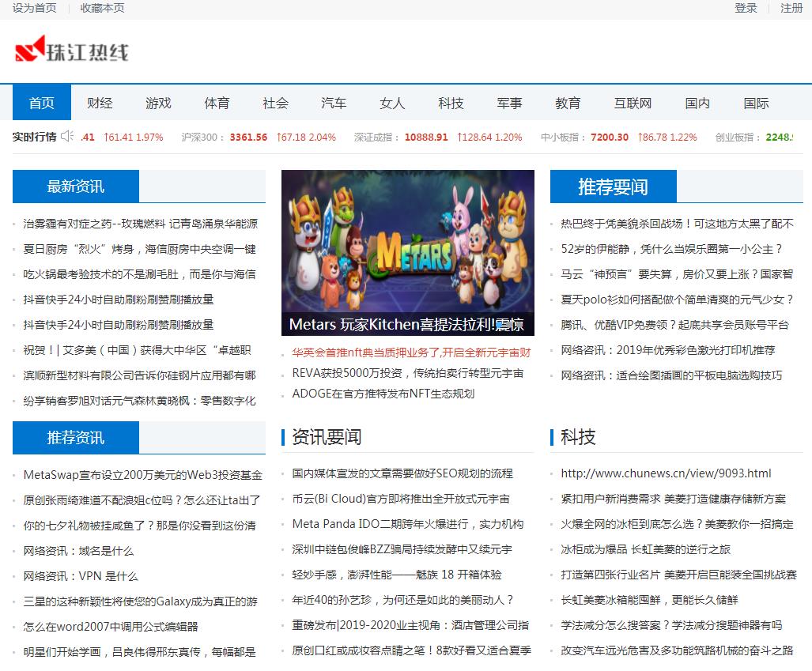Image resolution: width=812 pixels, height=671 pixels.
Task: Go to the 体育 section
Action: (217, 103)
